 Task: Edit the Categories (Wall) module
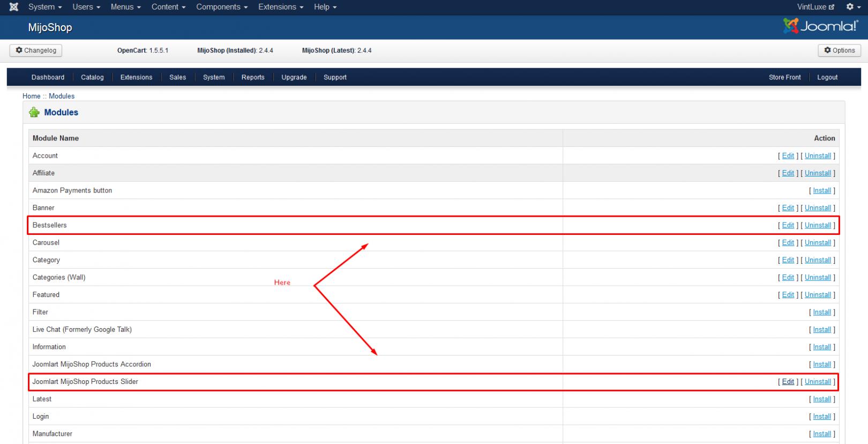click(x=788, y=277)
